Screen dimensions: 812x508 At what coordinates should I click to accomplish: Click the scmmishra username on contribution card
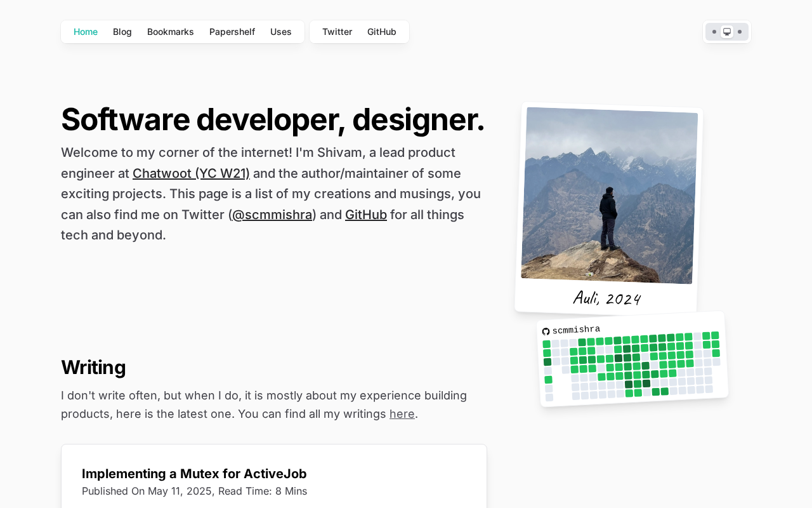(x=576, y=330)
